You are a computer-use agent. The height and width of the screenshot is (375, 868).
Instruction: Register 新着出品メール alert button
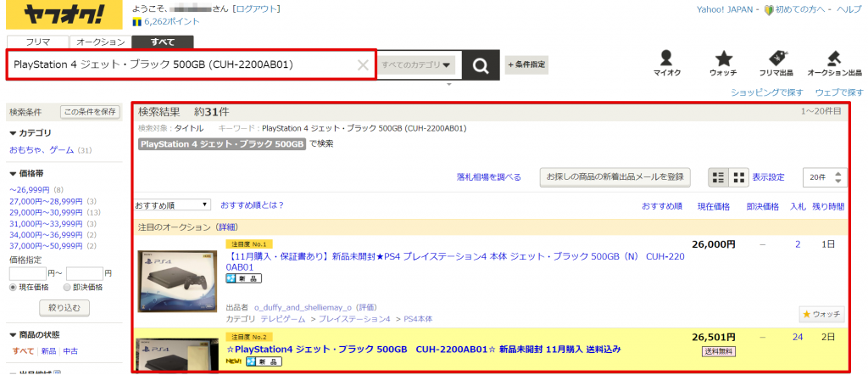[615, 177]
